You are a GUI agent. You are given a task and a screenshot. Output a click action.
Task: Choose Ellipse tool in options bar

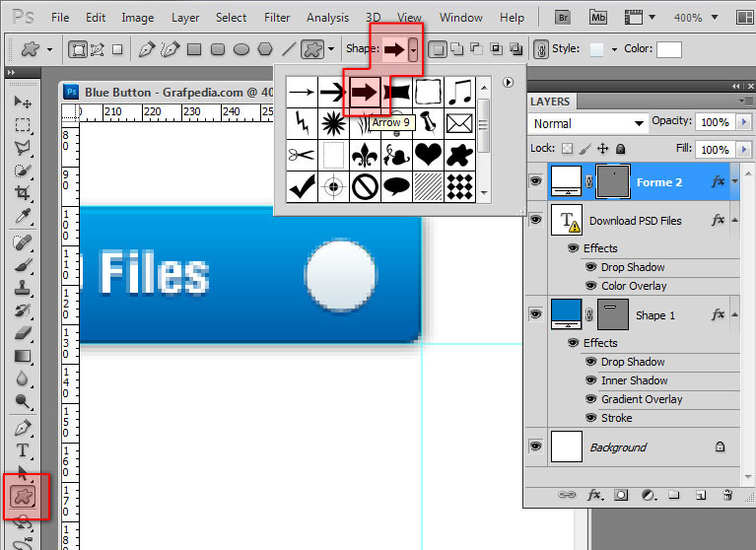(241, 49)
